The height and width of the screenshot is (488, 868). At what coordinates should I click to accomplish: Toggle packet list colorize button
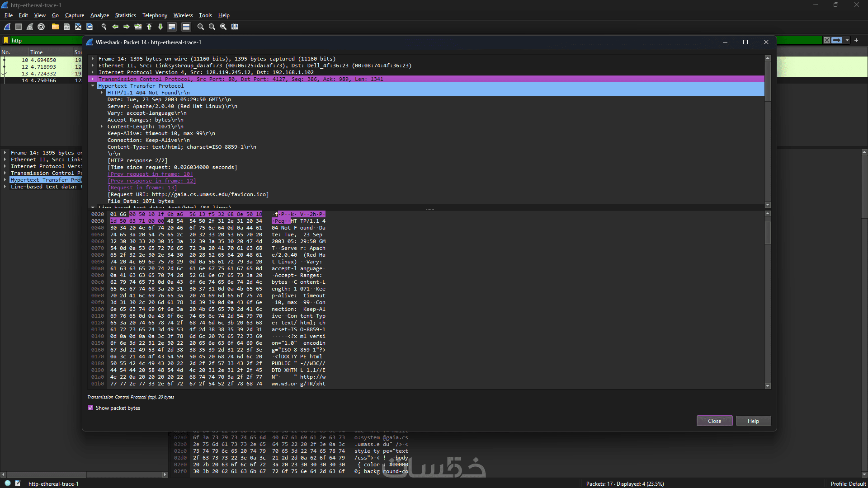186,27
